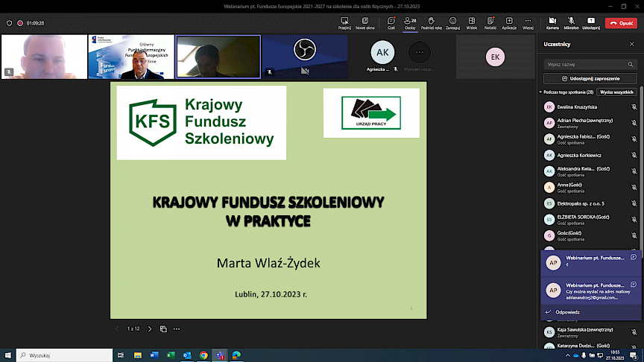
Task: Click the EK self-view avatar tile
Action: (496, 57)
